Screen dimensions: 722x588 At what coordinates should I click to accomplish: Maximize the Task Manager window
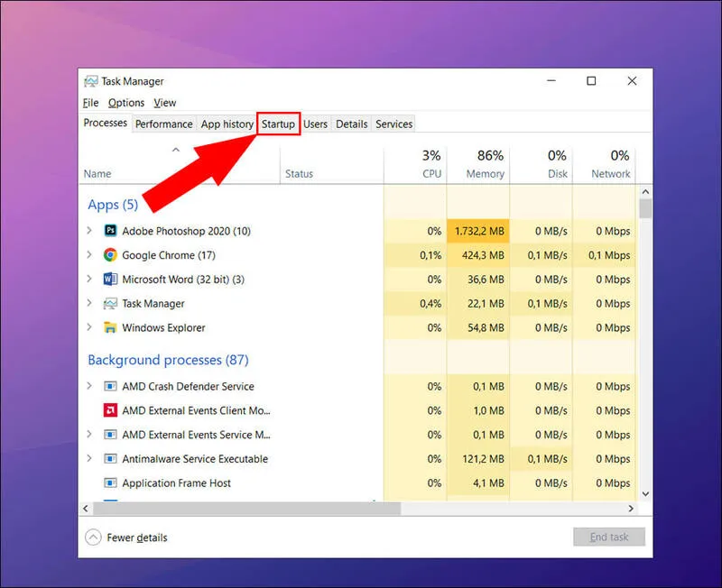click(591, 81)
